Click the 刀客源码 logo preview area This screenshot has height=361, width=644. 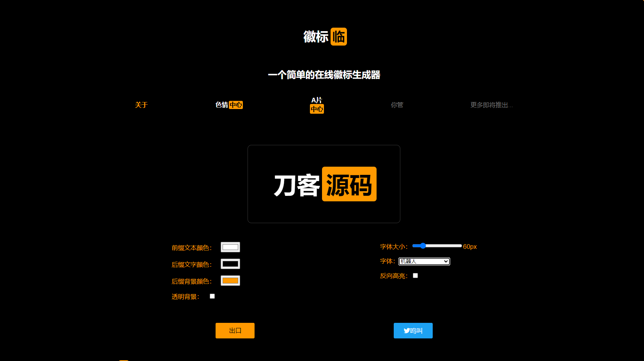click(x=324, y=184)
